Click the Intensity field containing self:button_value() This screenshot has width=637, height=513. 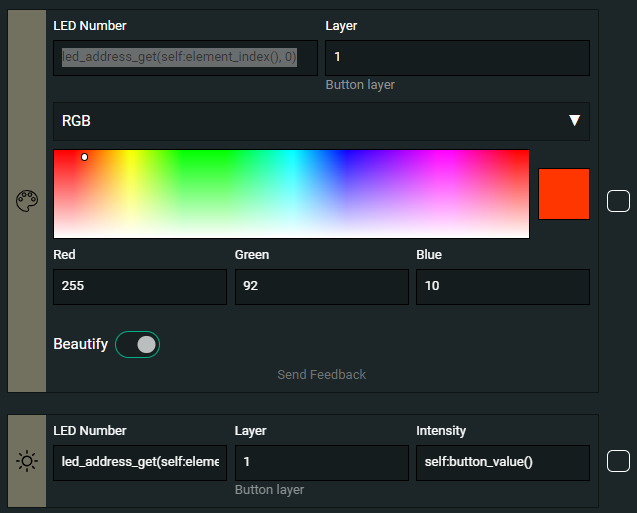click(502, 463)
